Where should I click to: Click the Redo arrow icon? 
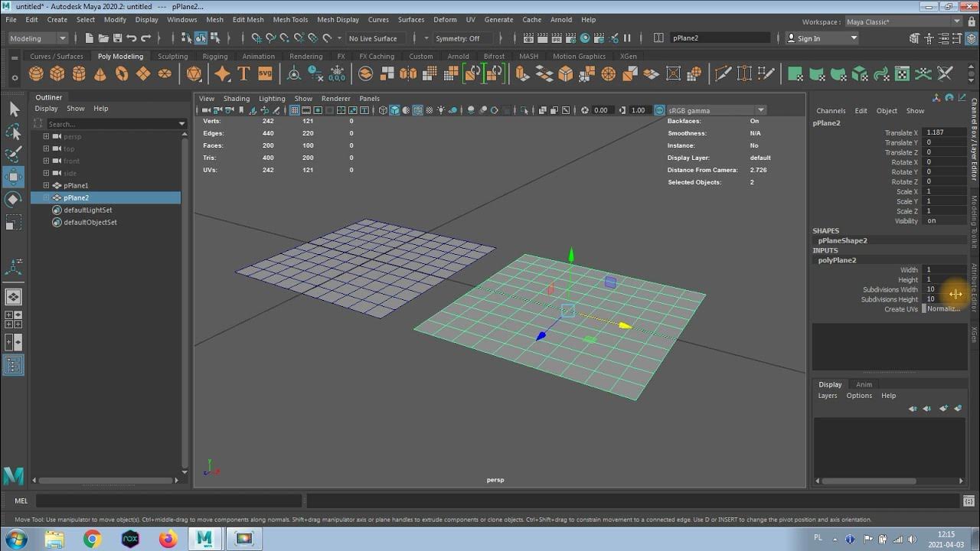click(145, 37)
